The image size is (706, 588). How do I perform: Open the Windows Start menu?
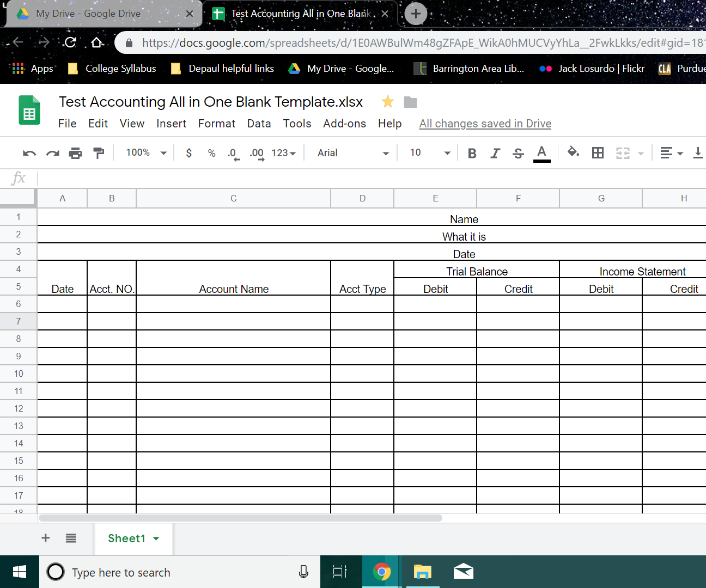(x=20, y=572)
